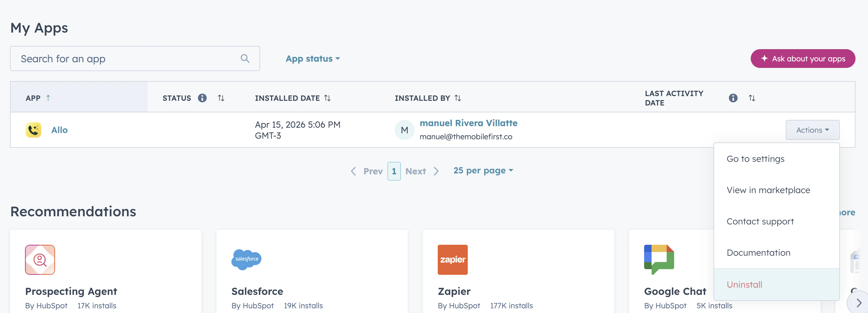Open the Salesforce recommendation title
868x313 pixels.
click(257, 291)
